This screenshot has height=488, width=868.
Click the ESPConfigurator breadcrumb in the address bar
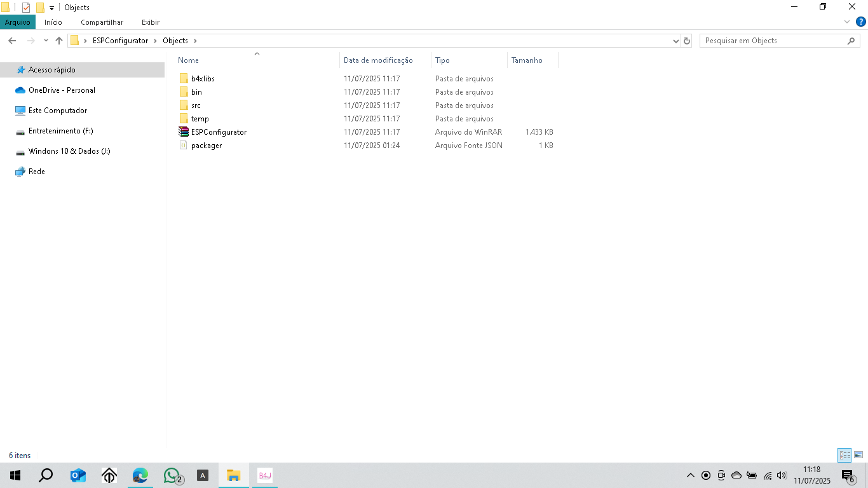(x=120, y=41)
